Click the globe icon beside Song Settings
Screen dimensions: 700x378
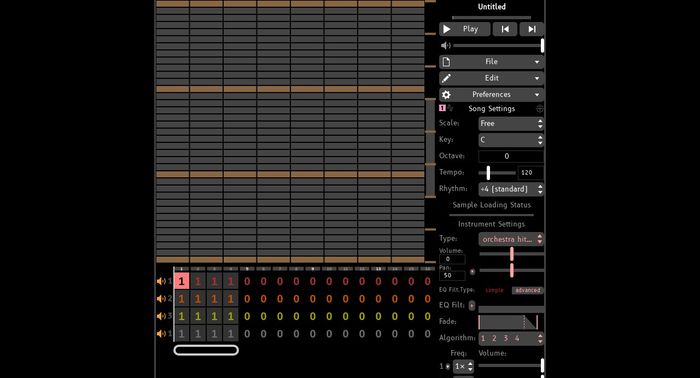click(540, 108)
